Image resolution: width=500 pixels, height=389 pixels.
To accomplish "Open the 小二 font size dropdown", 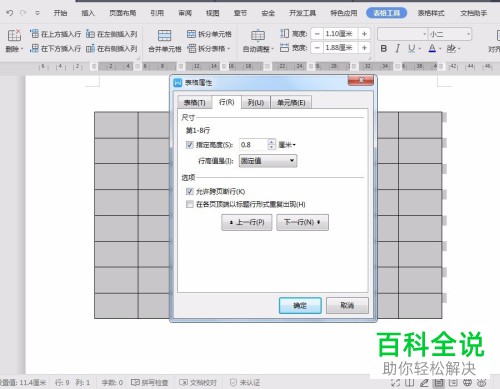I will tap(468, 34).
